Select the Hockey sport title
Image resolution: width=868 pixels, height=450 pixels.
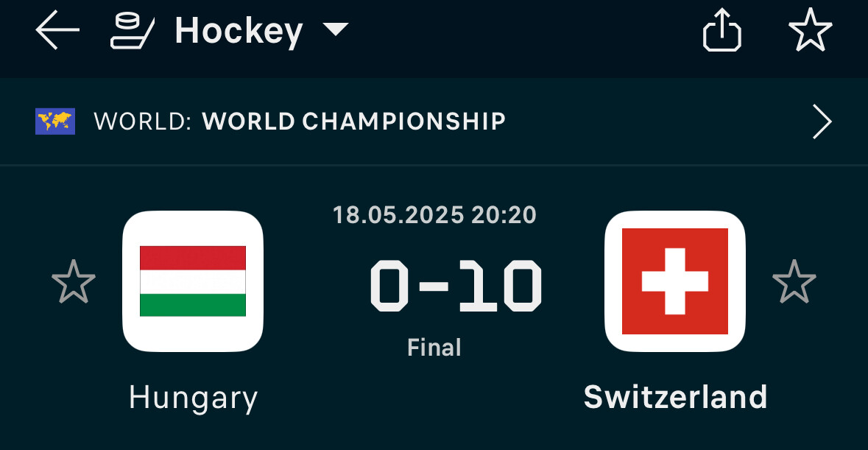[x=239, y=31]
